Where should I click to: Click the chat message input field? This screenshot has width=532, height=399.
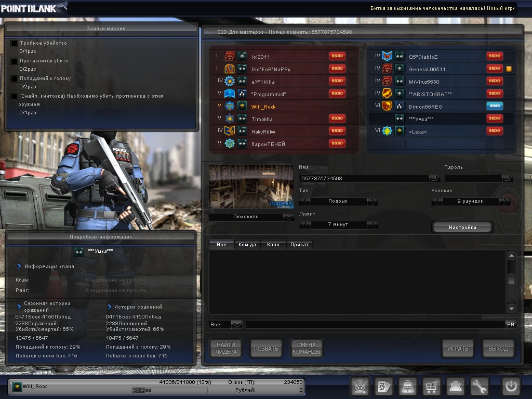376,325
